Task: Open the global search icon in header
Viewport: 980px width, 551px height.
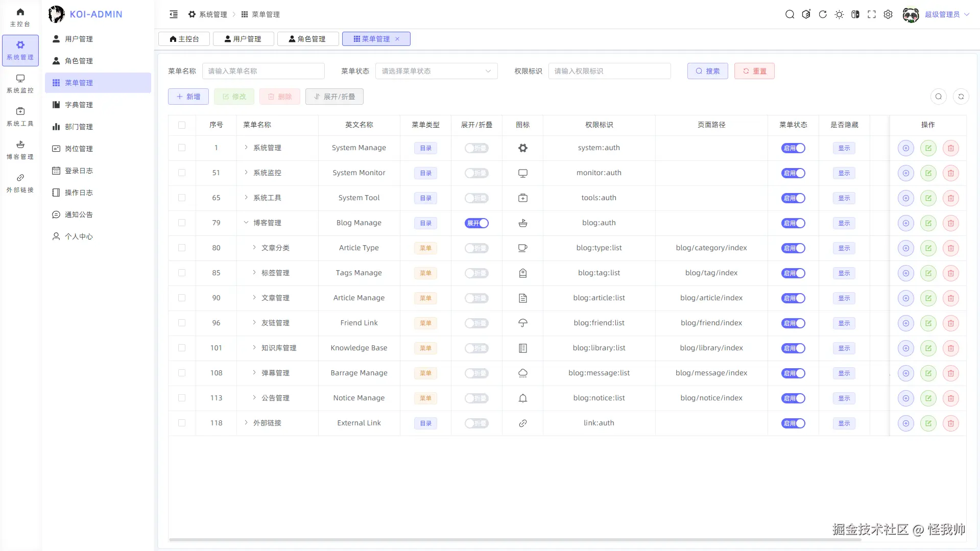Action: pos(790,14)
